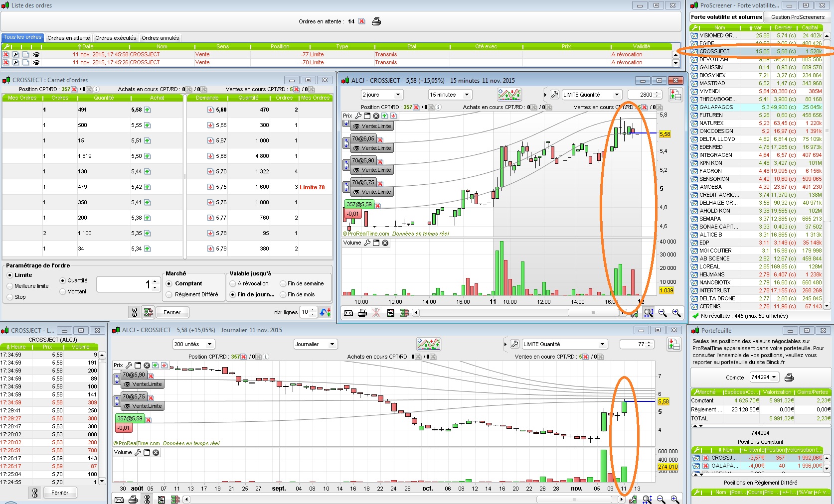Sort ProScreener results by Capital column
This screenshot has height=504, width=834.
click(810, 28)
